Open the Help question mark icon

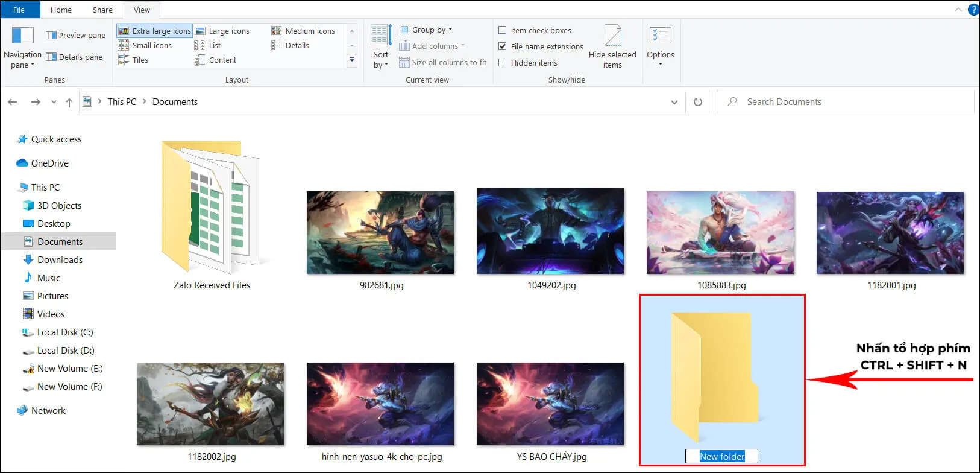click(x=973, y=10)
